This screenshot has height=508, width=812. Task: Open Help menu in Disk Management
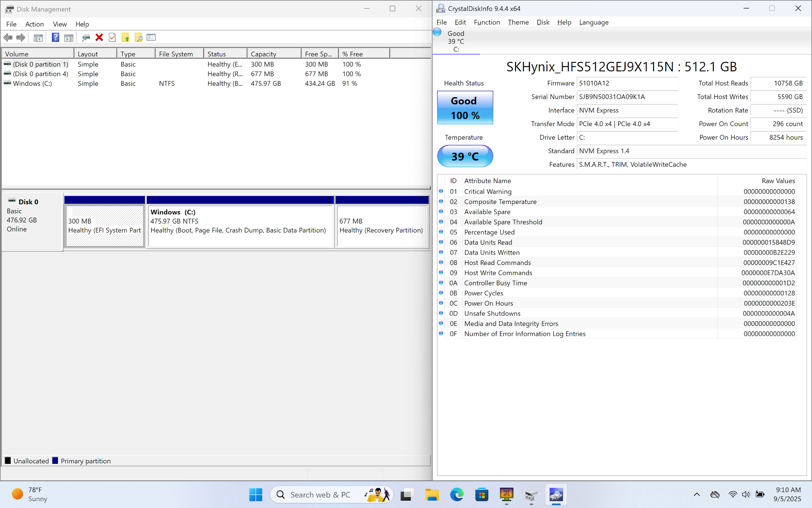coord(82,24)
